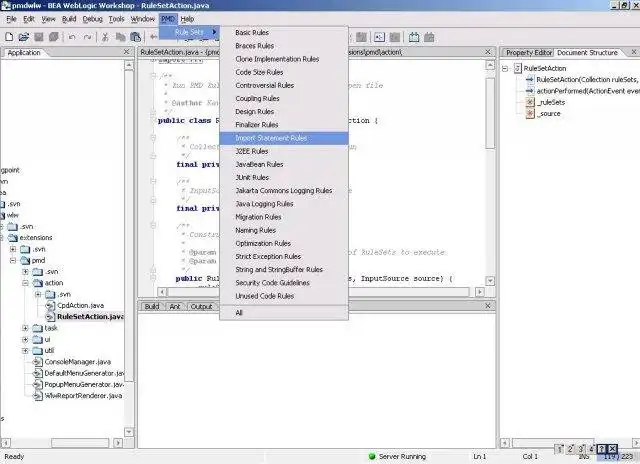
Task: Click the CpdAction.java file icon
Action: coord(50,306)
